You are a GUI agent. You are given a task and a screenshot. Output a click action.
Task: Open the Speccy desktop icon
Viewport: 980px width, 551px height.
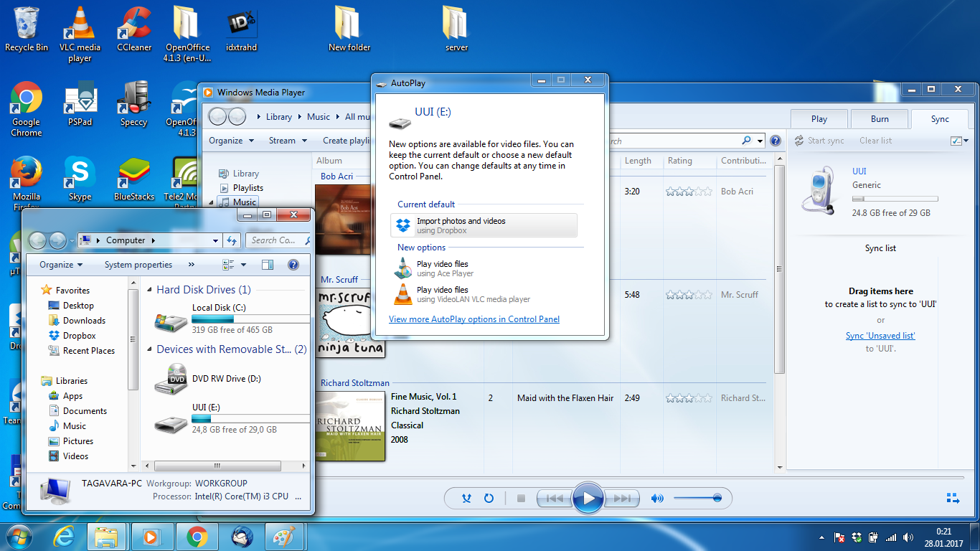pyautogui.click(x=133, y=104)
